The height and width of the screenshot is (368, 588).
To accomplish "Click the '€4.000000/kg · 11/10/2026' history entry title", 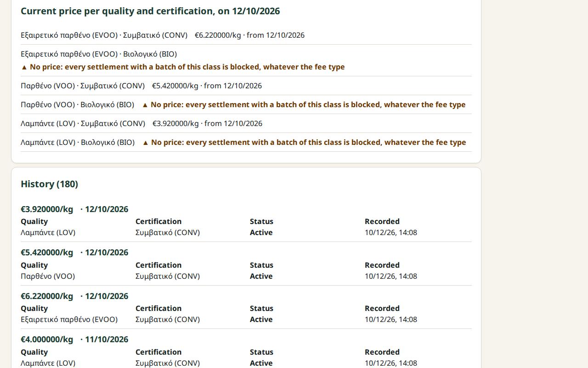I will pos(74,339).
